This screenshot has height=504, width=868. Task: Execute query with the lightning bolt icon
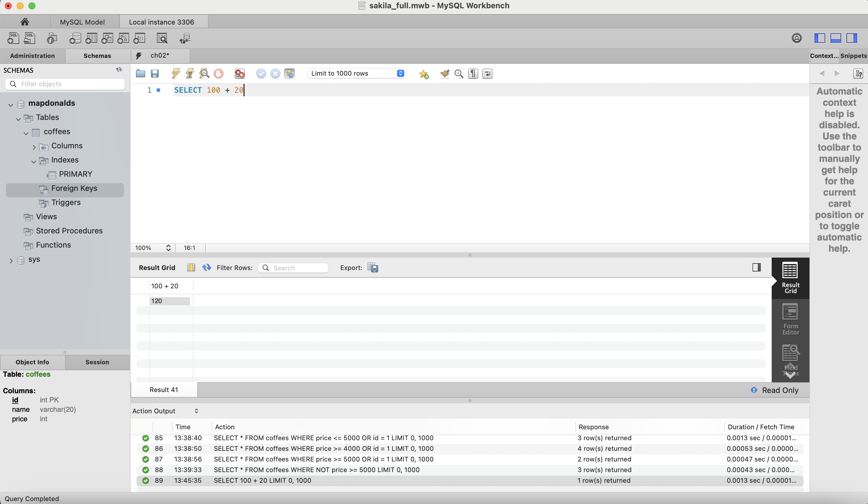pyautogui.click(x=176, y=73)
